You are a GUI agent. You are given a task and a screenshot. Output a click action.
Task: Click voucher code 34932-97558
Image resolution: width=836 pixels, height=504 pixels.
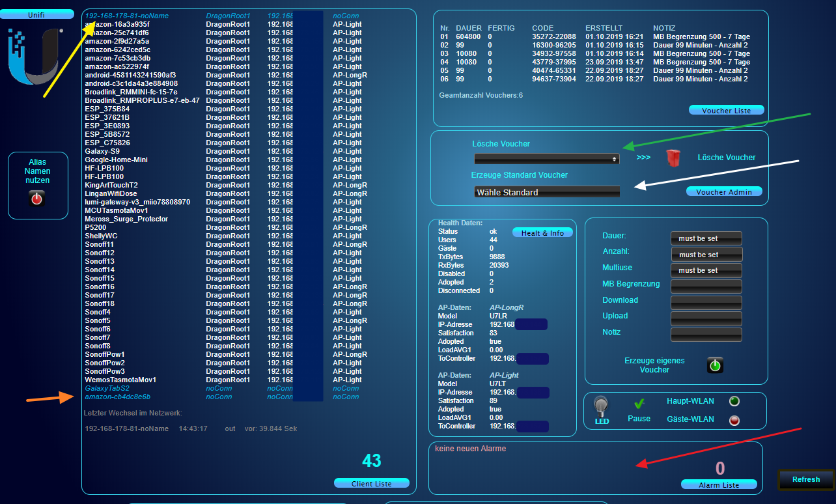[x=554, y=54]
